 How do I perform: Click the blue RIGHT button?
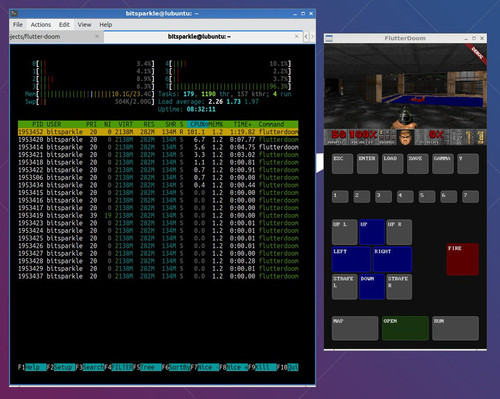(x=392, y=259)
